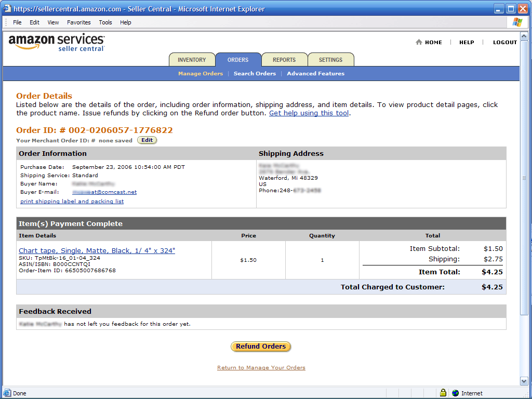Viewport: 532px width, 399px height.
Task: Open Search Orders in the sub-navigation
Action: click(255, 73)
